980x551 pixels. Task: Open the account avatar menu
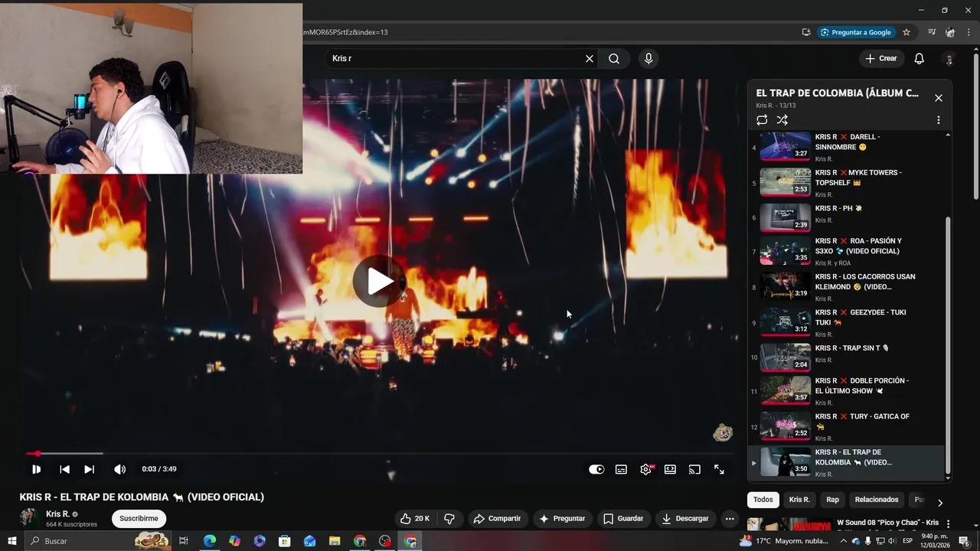coord(949,58)
